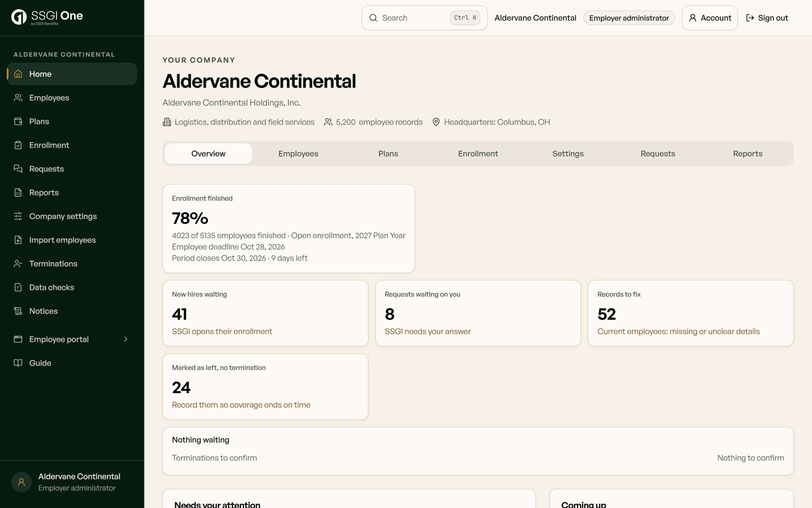Click the Home house icon in sidebar
The height and width of the screenshot is (508, 812).
coord(18,74)
